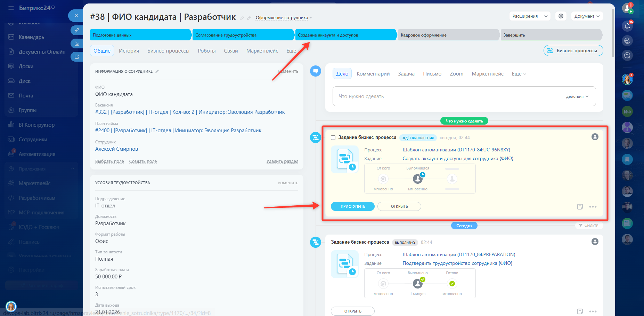The image size is (644, 316).
Task: Select Zoom in timeline editor
Action: click(x=456, y=74)
